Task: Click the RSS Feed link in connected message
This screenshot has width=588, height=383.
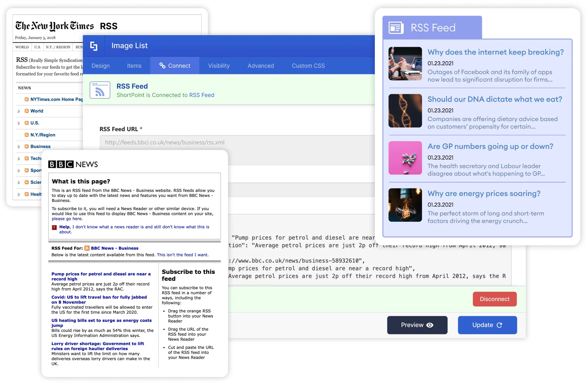Action: click(202, 95)
